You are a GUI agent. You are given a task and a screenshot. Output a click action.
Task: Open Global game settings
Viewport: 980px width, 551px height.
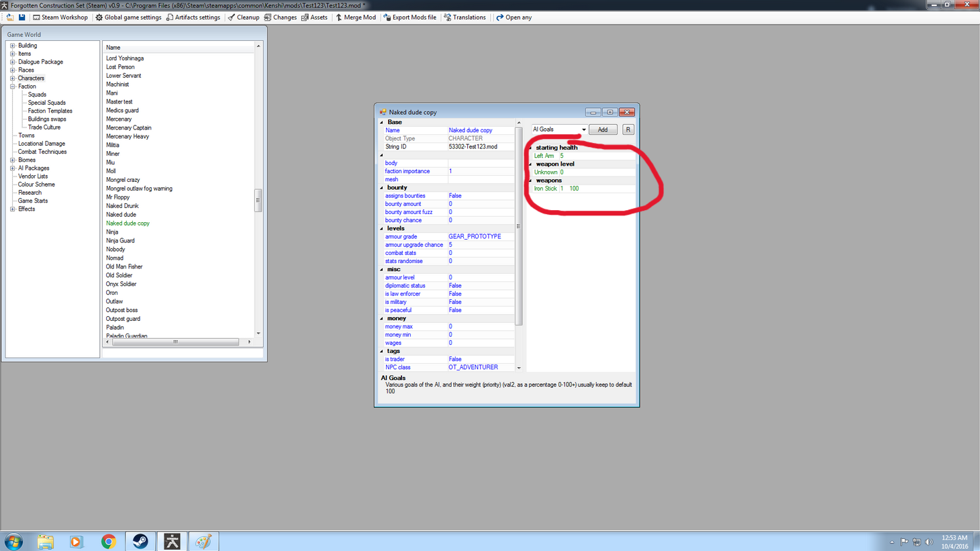pos(128,17)
